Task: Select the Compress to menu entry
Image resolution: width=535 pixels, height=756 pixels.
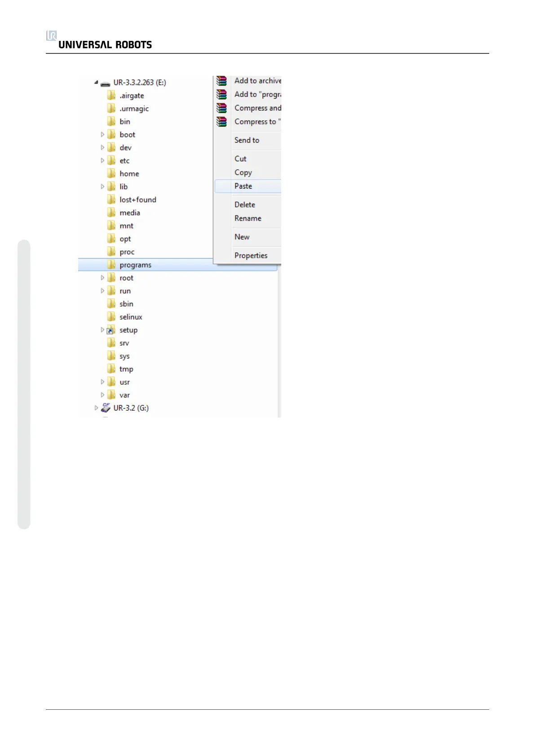Action: tap(248, 122)
